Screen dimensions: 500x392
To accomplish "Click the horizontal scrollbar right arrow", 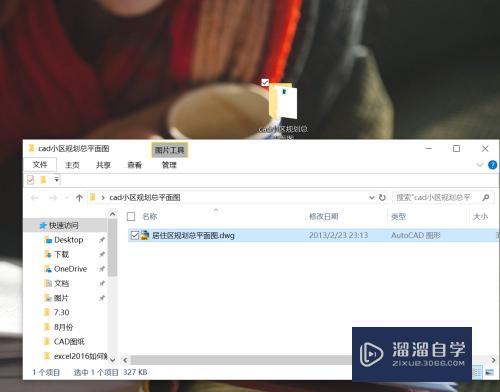I will click(x=493, y=360).
